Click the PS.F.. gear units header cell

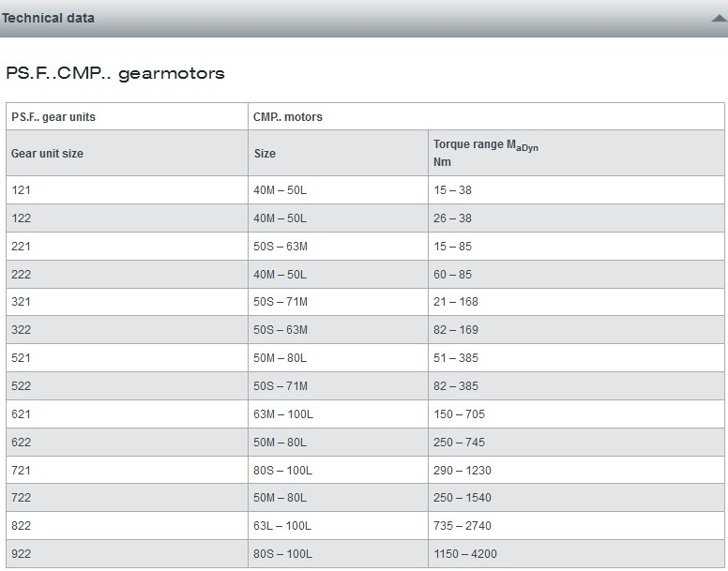point(128,116)
